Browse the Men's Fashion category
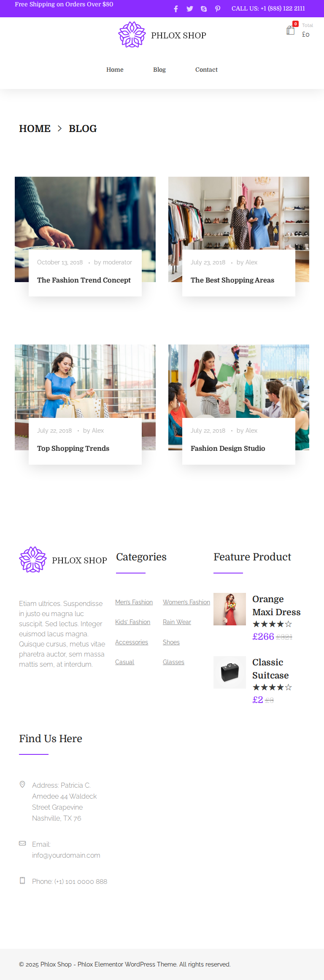 pos(134,602)
